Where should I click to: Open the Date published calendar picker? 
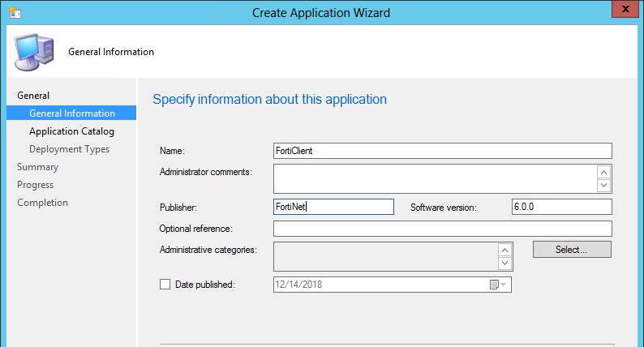click(x=498, y=285)
